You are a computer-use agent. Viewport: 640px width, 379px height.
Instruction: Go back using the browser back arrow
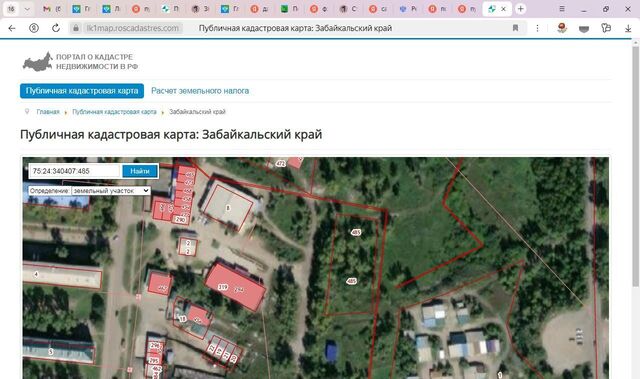tap(12, 28)
